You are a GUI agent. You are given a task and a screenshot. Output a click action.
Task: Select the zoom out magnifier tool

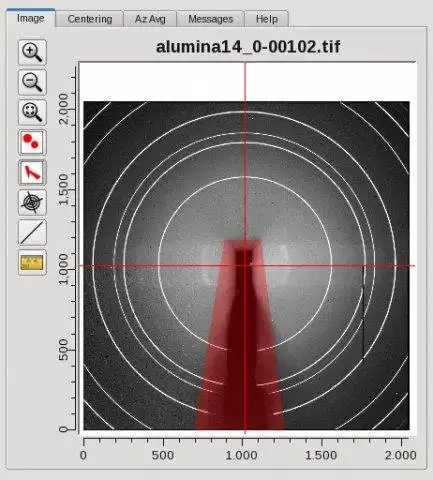32,82
